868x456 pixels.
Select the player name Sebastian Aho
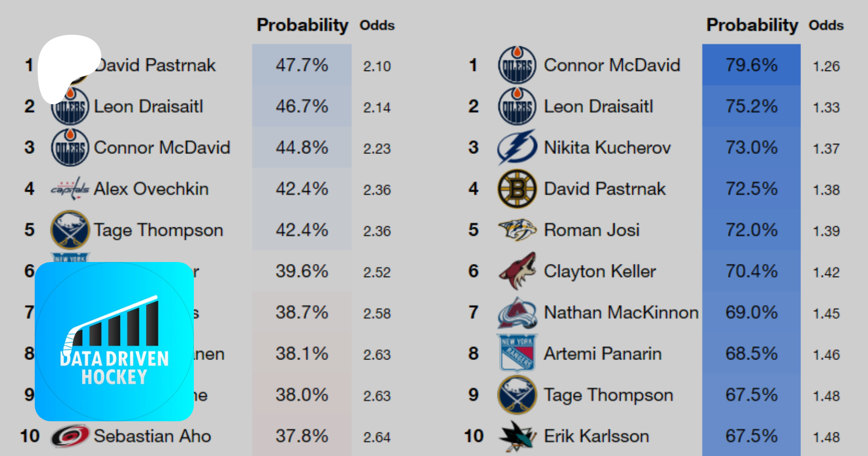point(152,436)
